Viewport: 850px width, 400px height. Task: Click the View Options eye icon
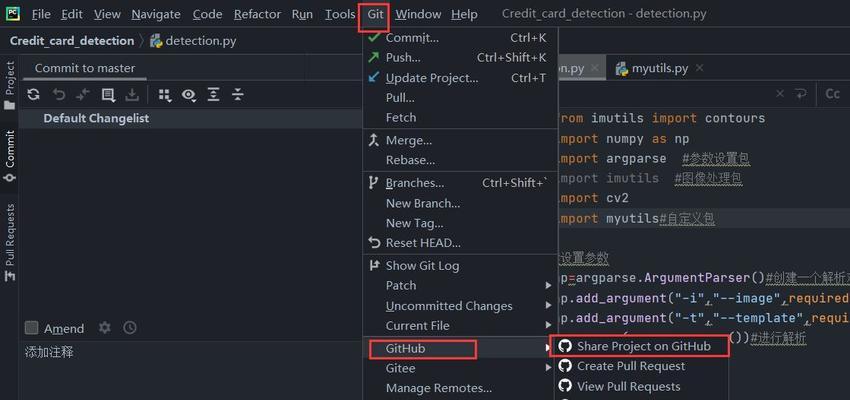click(189, 94)
